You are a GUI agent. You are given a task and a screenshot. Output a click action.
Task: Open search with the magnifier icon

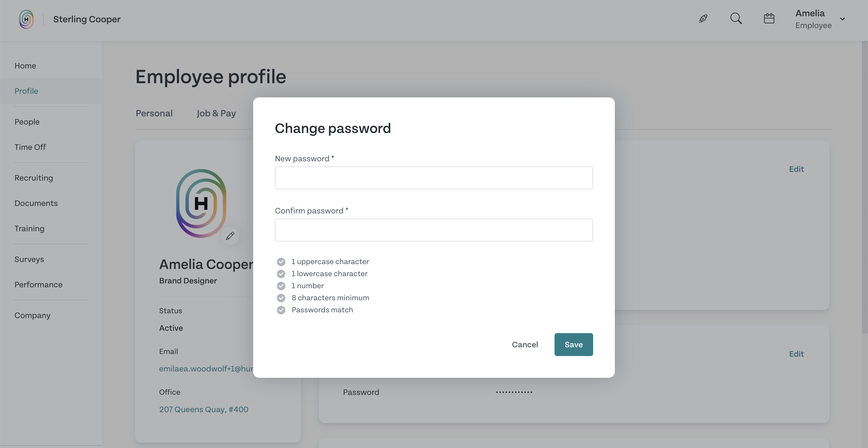(736, 18)
